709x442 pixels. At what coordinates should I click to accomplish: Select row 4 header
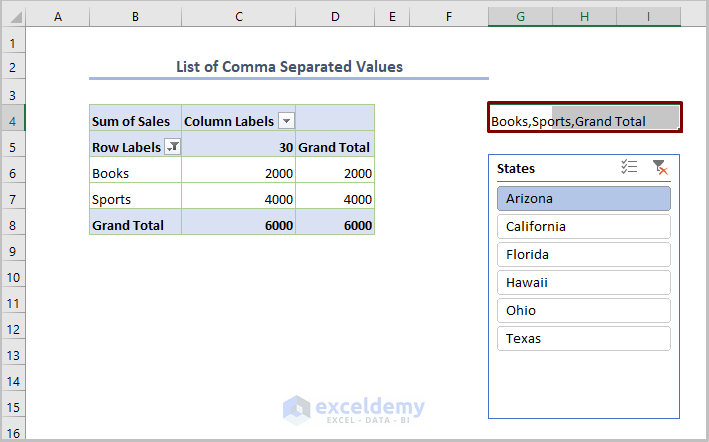click(12, 121)
